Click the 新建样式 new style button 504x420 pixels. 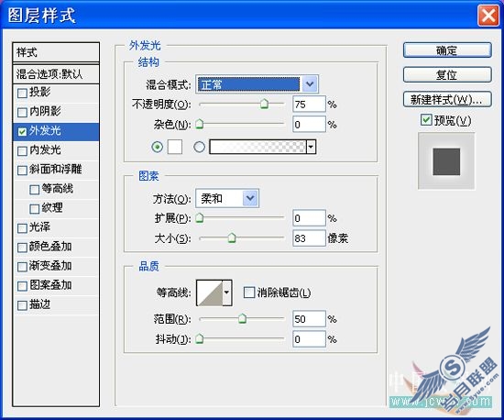(x=447, y=99)
